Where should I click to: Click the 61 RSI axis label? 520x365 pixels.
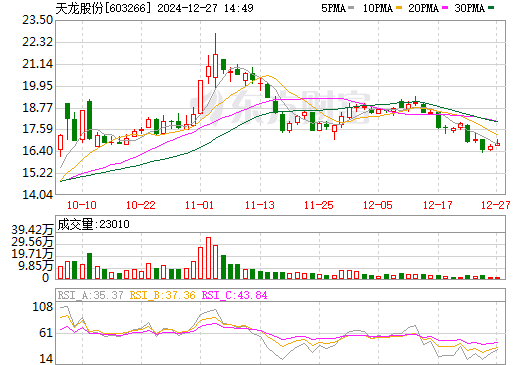pos(46,333)
